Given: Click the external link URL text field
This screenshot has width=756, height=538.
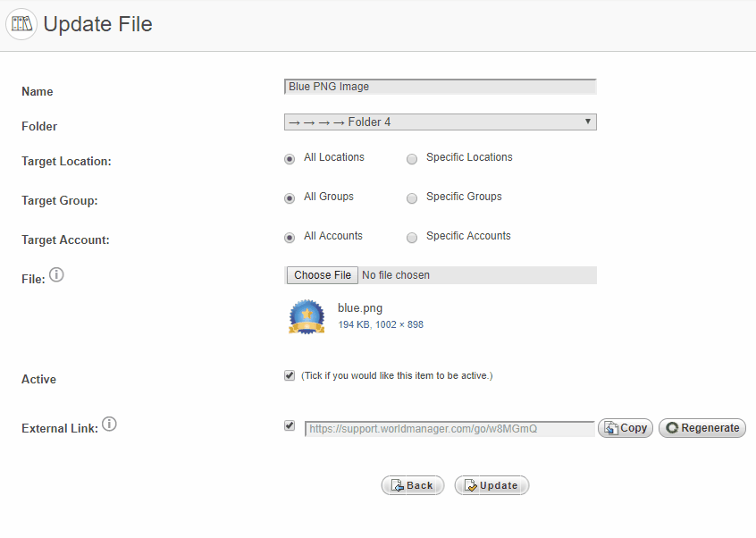Looking at the screenshot, I should tap(449, 429).
